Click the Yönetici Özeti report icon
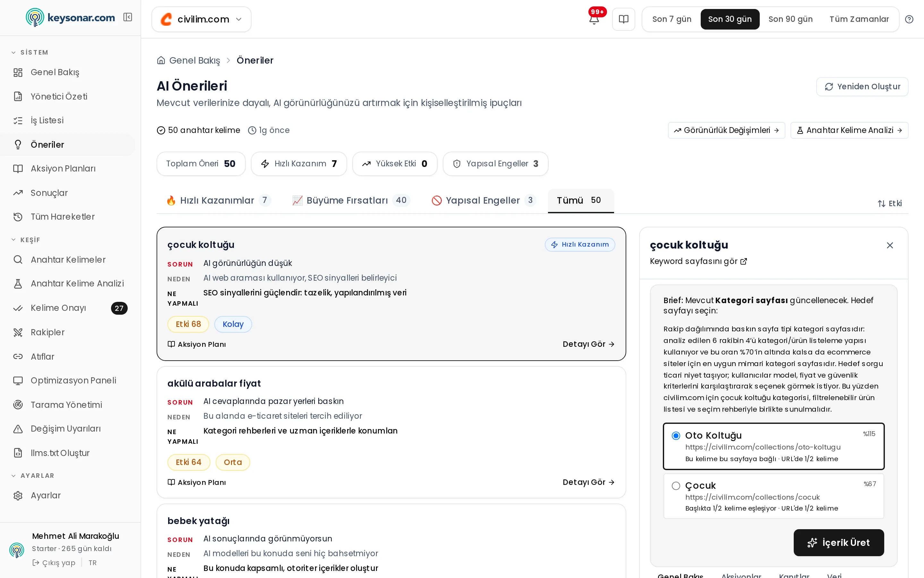The width and height of the screenshot is (924, 578). pos(18,96)
